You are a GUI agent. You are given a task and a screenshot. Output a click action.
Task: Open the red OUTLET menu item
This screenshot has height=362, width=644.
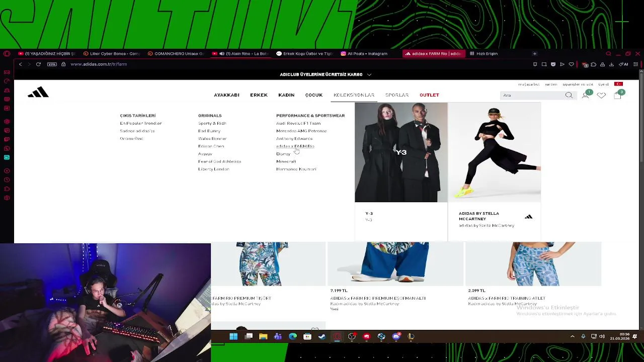[429, 95]
